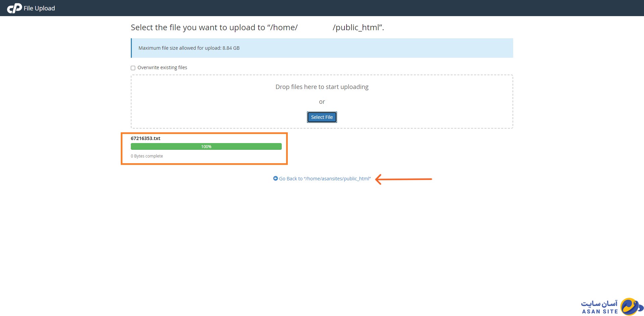Click the English "ASAN SITE" watermark text
Image resolution: width=644 pixels, height=316 pixels.
pos(600,312)
